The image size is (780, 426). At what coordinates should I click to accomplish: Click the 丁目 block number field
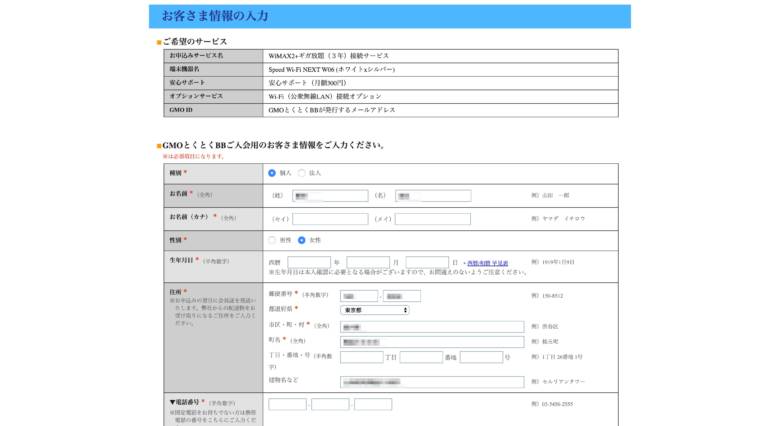(362, 357)
